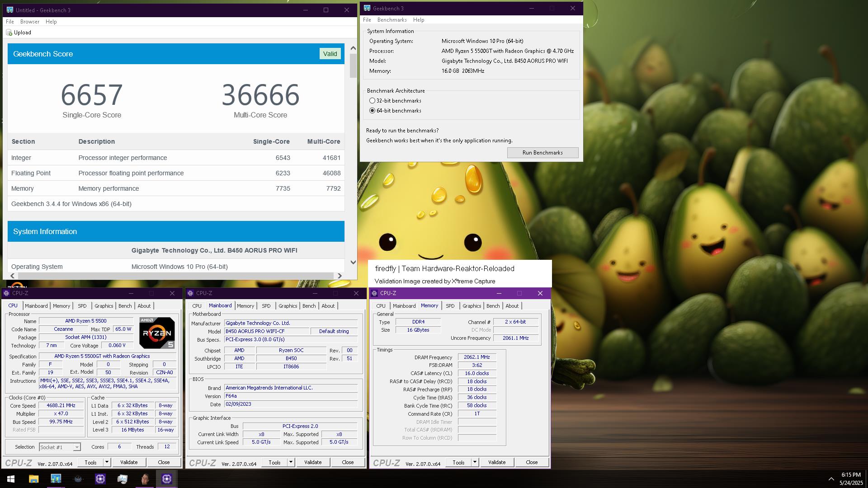
Task: Click Close button in Memory CPU-Z window
Action: tap(532, 462)
